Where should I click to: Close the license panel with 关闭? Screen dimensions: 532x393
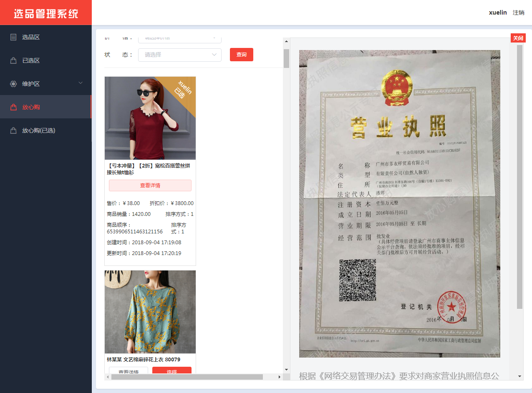pos(518,38)
